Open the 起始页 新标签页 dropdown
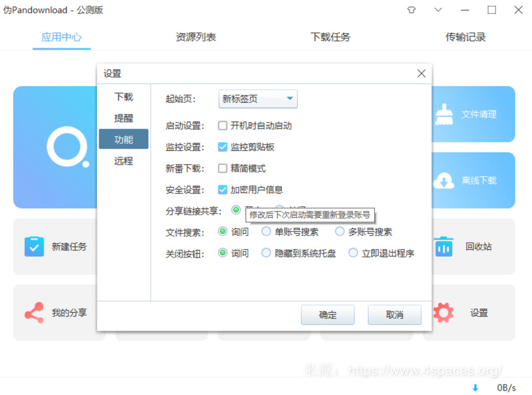Image resolution: width=532 pixels, height=395 pixels. point(258,99)
